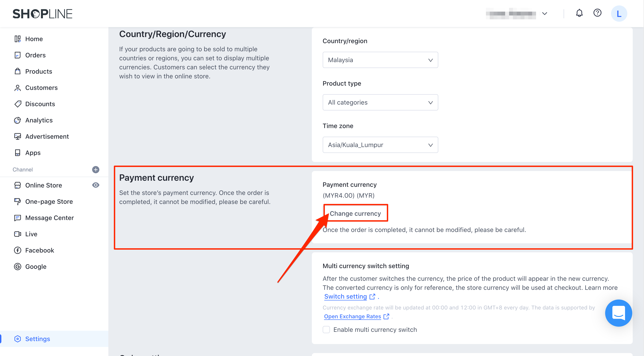The image size is (644, 356).
Task: Open the notifications bell icon
Action: click(x=579, y=13)
